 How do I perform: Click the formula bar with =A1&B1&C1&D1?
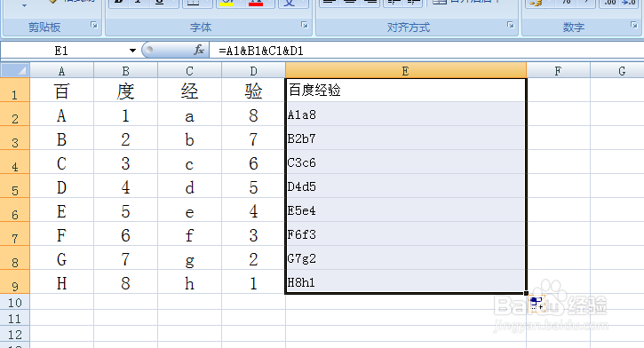pos(426,51)
